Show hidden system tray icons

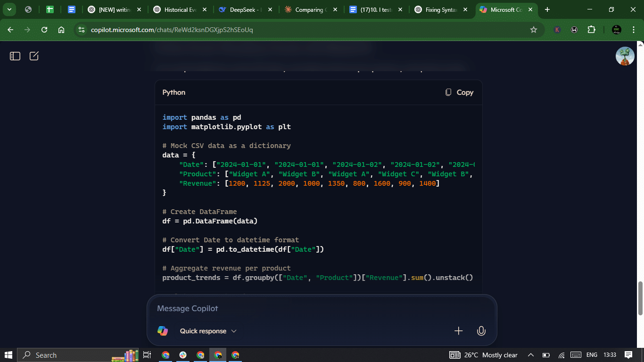(x=531, y=355)
